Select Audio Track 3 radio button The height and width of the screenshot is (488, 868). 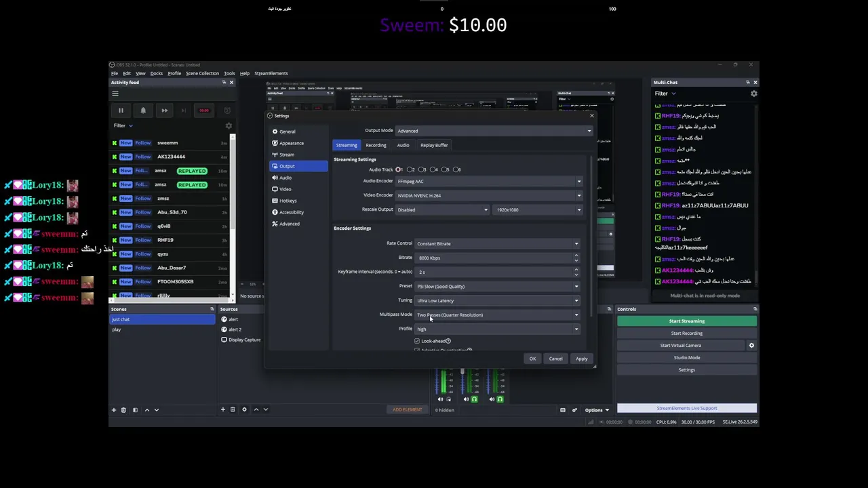point(421,169)
